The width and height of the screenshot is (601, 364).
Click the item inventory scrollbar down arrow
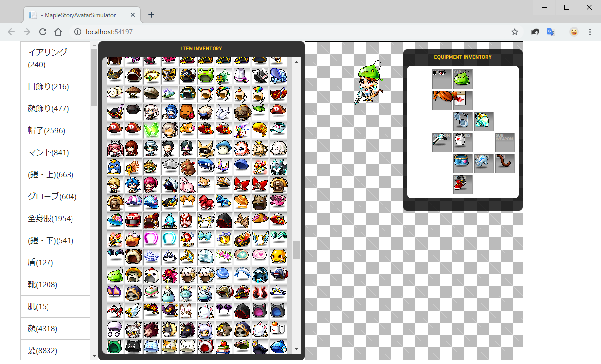[x=296, y=350]
